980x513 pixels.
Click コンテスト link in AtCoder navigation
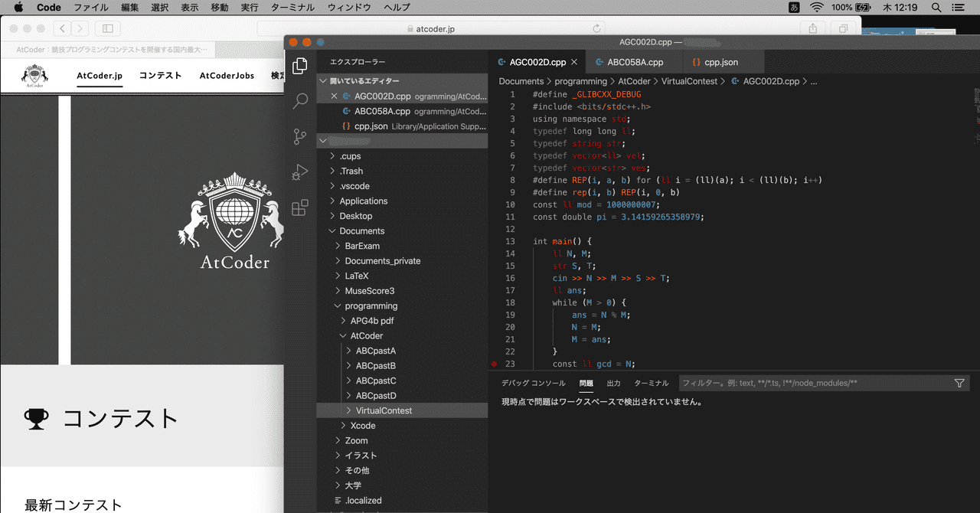pyautogui.click(x=161, y=75)
